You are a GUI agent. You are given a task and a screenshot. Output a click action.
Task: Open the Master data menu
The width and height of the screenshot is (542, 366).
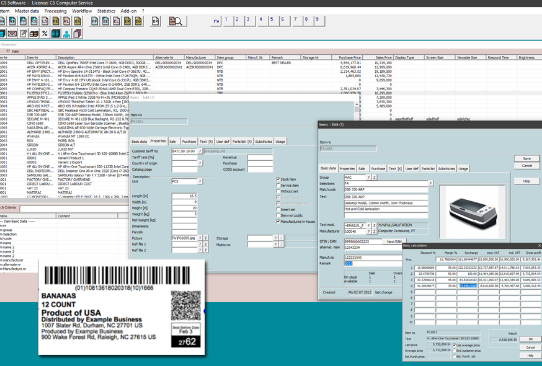[27, 11]
